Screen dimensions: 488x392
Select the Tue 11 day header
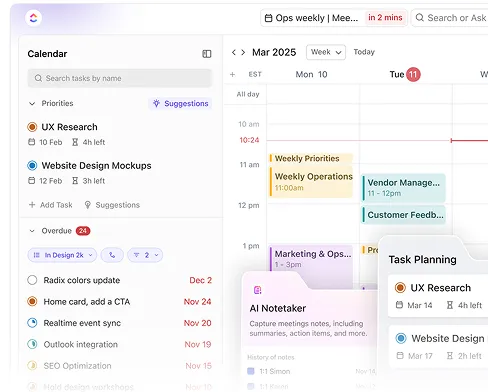coord(405,74)
